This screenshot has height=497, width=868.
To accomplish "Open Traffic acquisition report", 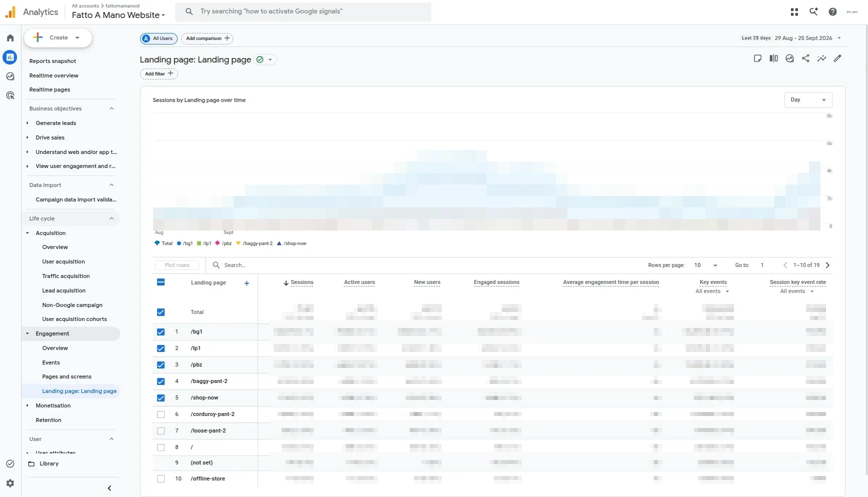I will coord(66,276).
